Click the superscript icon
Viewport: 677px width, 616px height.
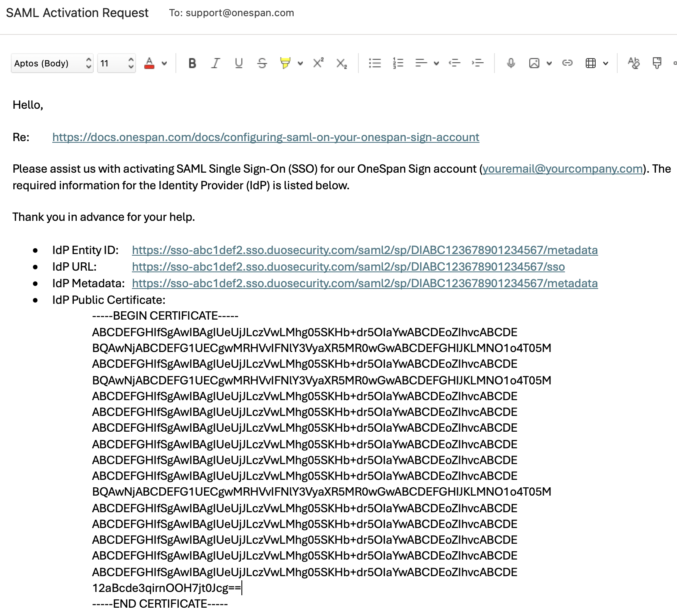coord(318,63)
